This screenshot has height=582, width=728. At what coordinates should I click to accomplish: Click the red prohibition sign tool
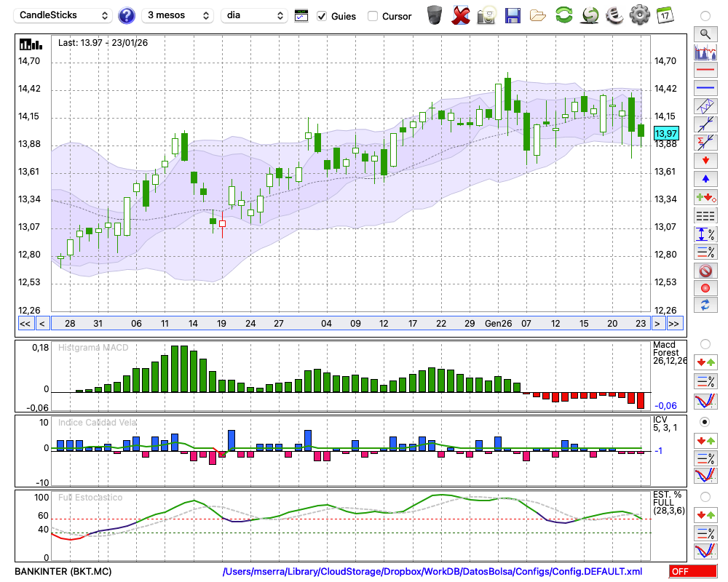coord(705,271)
